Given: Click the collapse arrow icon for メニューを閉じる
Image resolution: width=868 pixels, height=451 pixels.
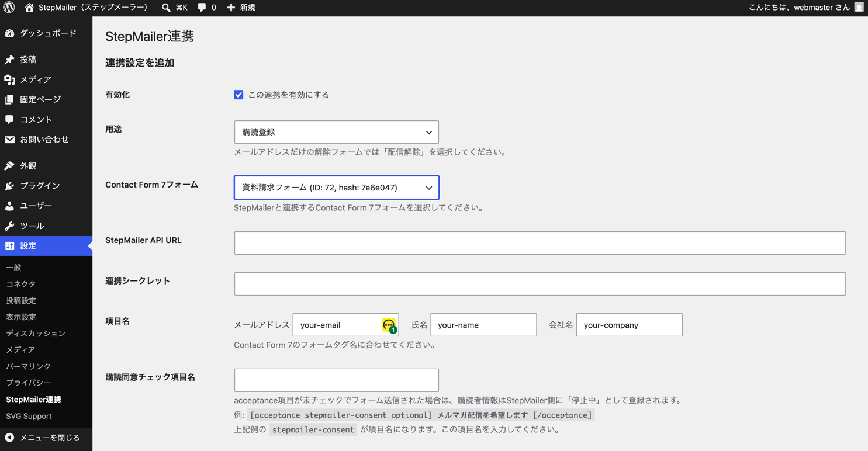Looking at the screenshot, I should click(x=9, y=438).
